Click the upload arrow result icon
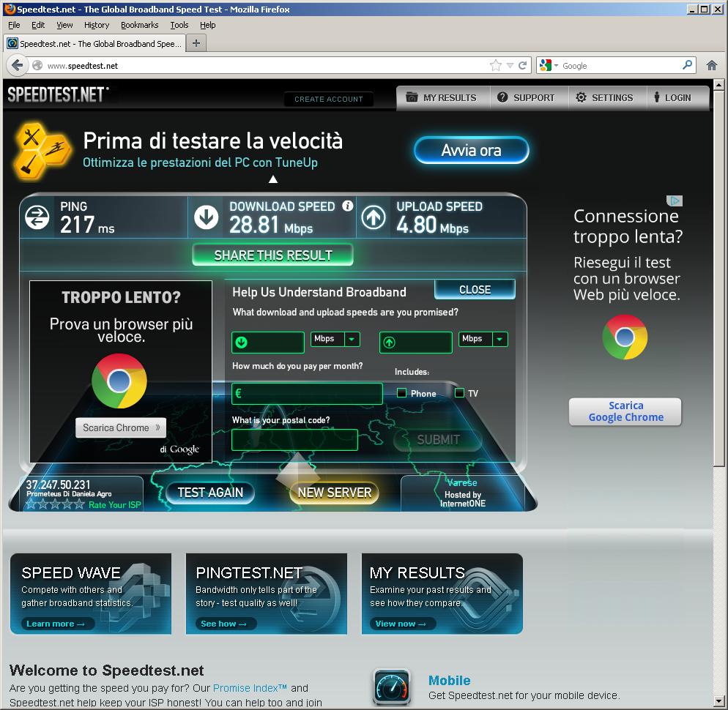The height and width of the screenshot is (710, 728). tap(374, 217)
